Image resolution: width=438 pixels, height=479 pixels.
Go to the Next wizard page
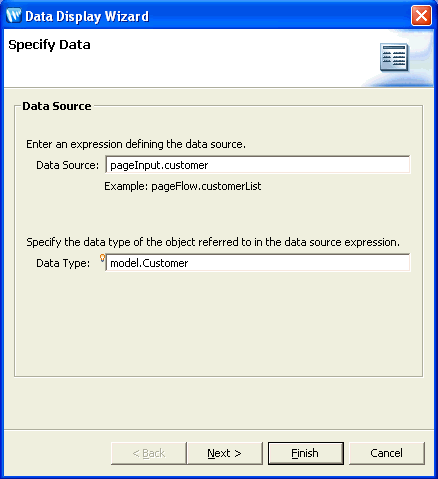click(x=225, y=453)
